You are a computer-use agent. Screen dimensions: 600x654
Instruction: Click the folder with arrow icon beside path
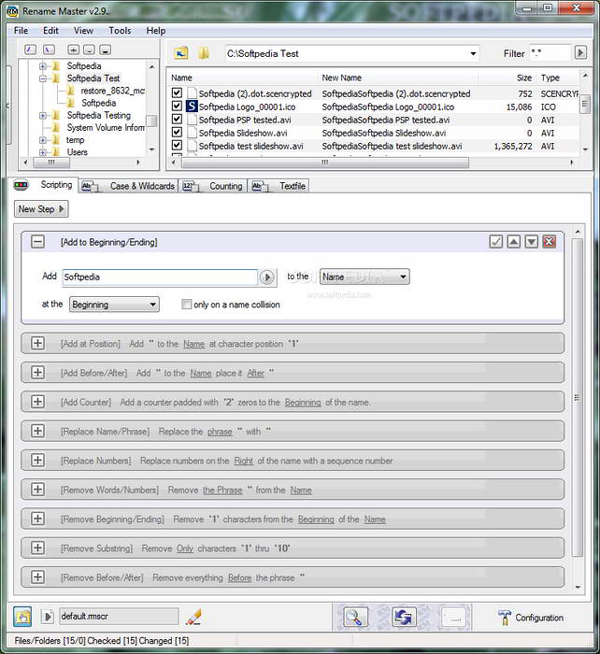pos(181,53)
